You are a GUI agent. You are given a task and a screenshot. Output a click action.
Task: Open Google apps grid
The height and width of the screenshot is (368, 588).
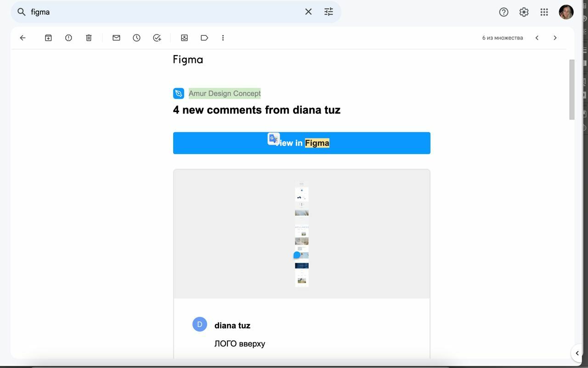544,12
